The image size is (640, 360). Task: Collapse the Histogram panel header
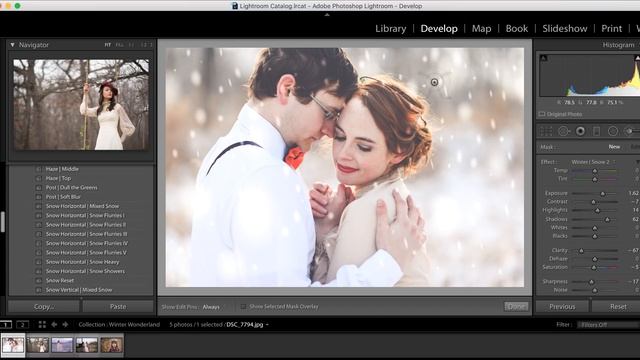(619, 45)
